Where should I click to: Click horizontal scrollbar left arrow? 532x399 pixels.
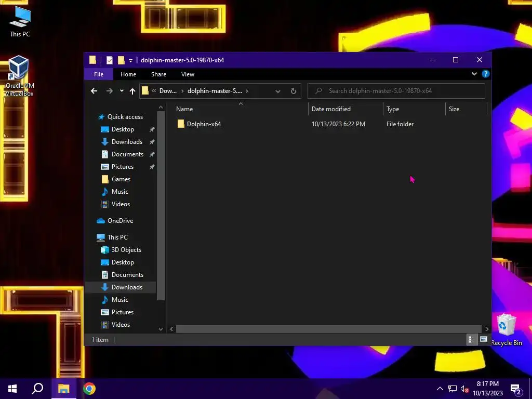click(x=171, y=329)
